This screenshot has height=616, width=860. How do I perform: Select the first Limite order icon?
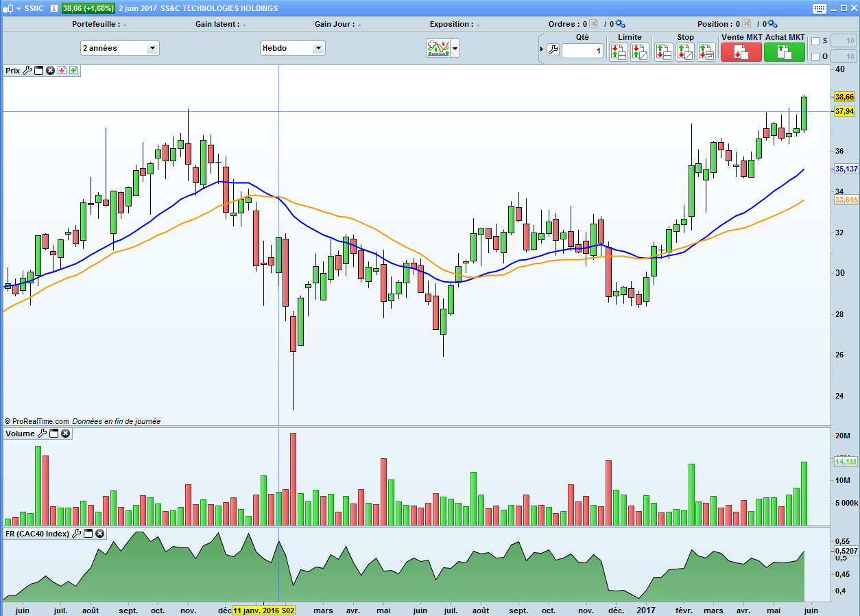(x=619, y=51)
